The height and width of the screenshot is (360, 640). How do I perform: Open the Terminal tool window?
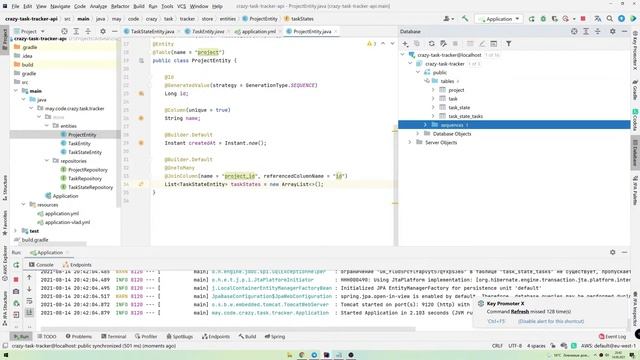(x=114, y=337)
